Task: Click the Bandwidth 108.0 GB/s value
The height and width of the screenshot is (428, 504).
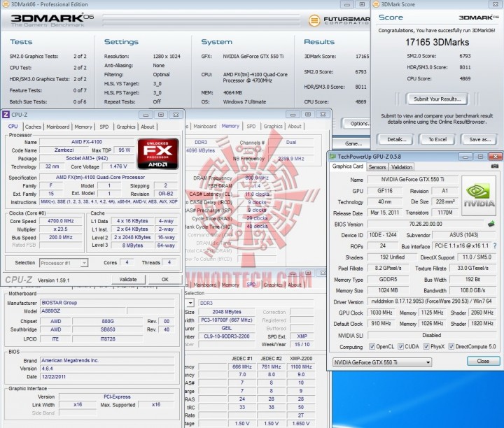Action: (x=472, y=290)
